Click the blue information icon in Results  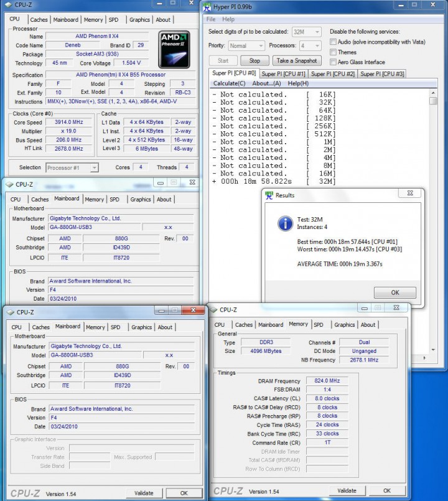tap(285, 223)
